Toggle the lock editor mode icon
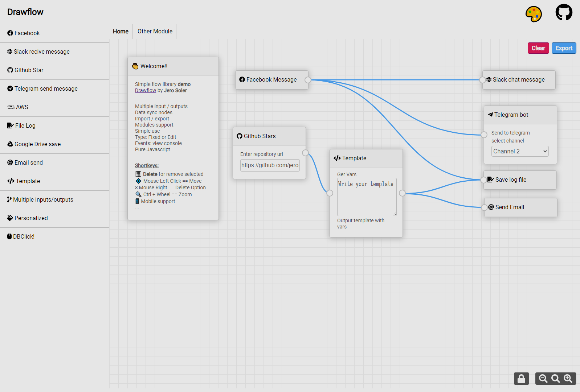Viewport: 580px width, 392px height. pyautogui.click(x=521, y=379)
